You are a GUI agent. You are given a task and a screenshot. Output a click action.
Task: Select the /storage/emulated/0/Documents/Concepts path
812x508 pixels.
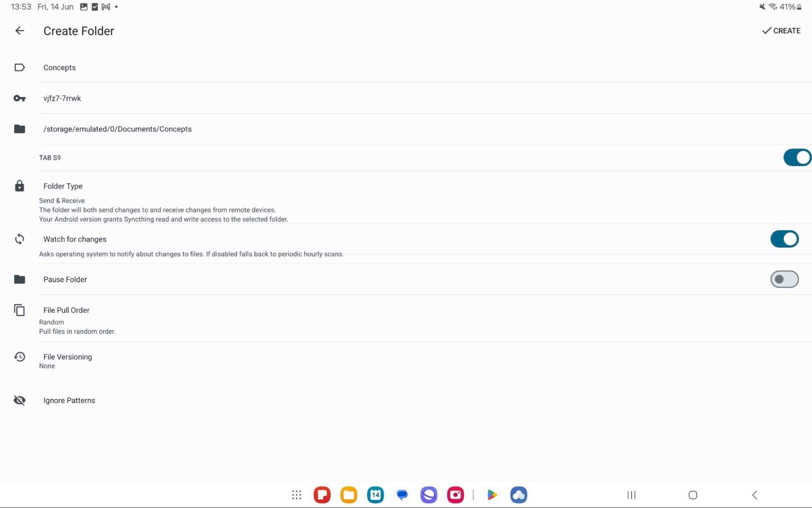point(425,129)
